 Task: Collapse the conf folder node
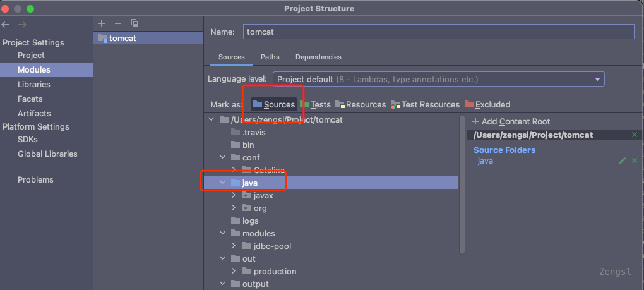tap(222, 157)
